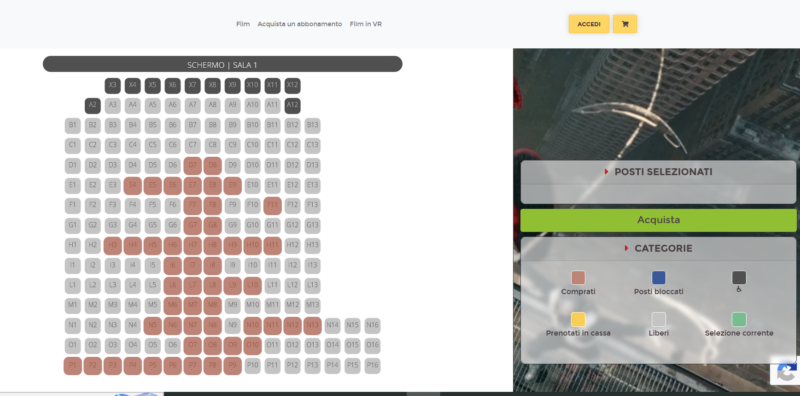Viewport: 800px width, 396px height.
Task: Select free seat B13
Action: [312, 126]
